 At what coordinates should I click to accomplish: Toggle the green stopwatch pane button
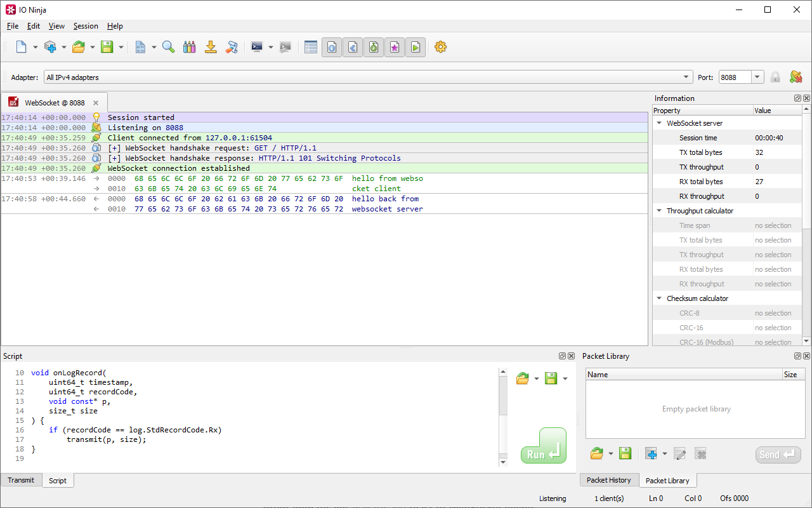point(374,47)
